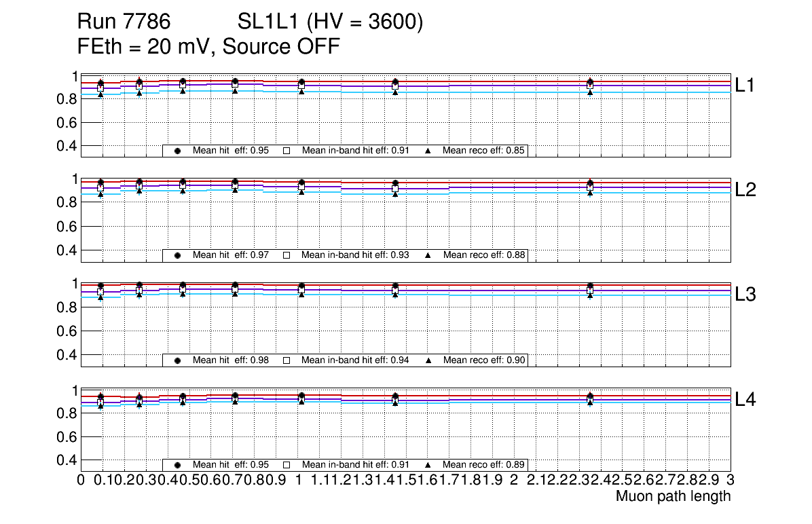This screenshot has height=524, width=812.
Task: Click the filled circle marker in L4 legend
Action: point(177,465)
